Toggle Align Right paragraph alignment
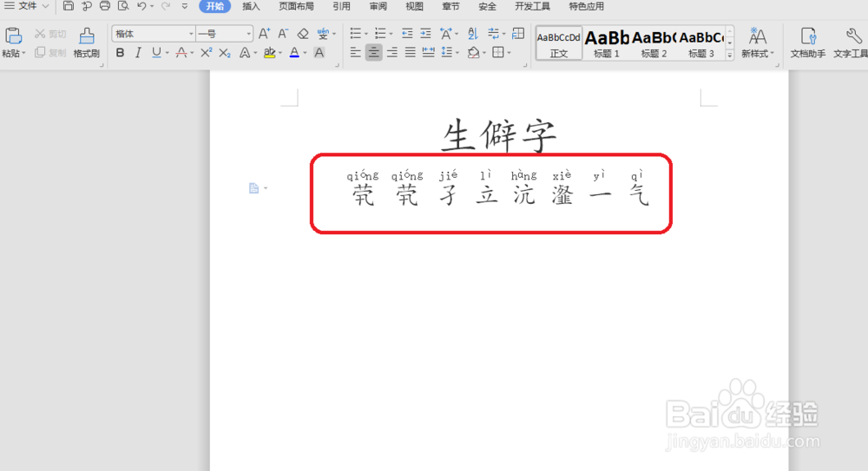The image size is (868, 471). [392, 53]
